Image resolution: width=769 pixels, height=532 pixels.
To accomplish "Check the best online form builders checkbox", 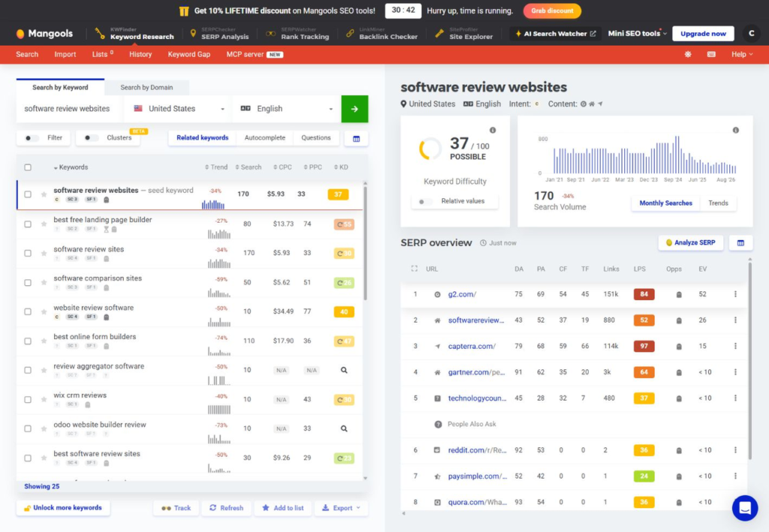I will pyautogui.click(x=28, y=341).
